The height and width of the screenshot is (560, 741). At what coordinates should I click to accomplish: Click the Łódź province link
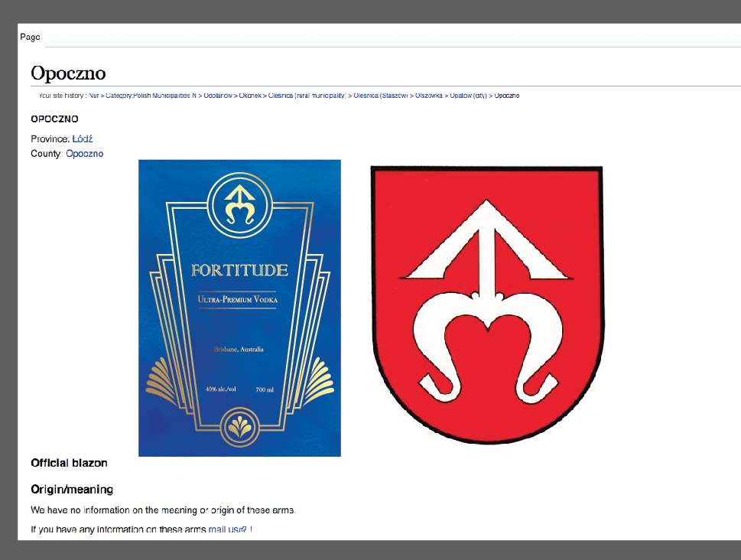(83, 138)
